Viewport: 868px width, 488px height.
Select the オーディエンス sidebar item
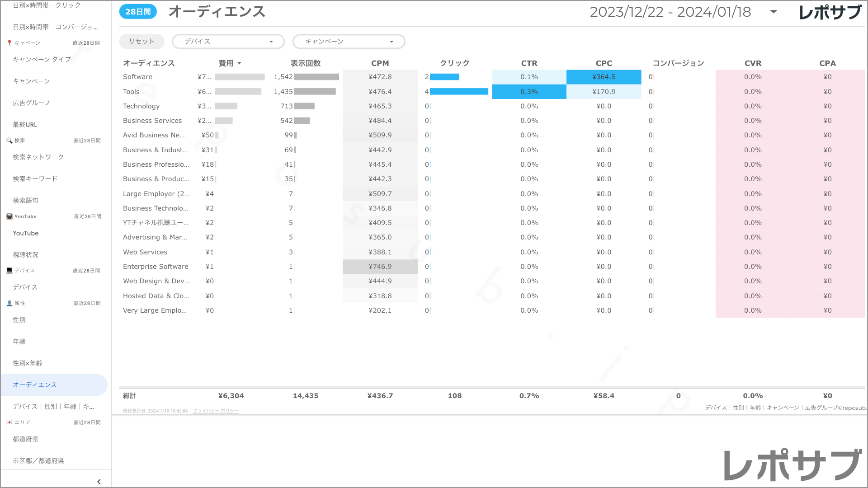tap(35, 385)
